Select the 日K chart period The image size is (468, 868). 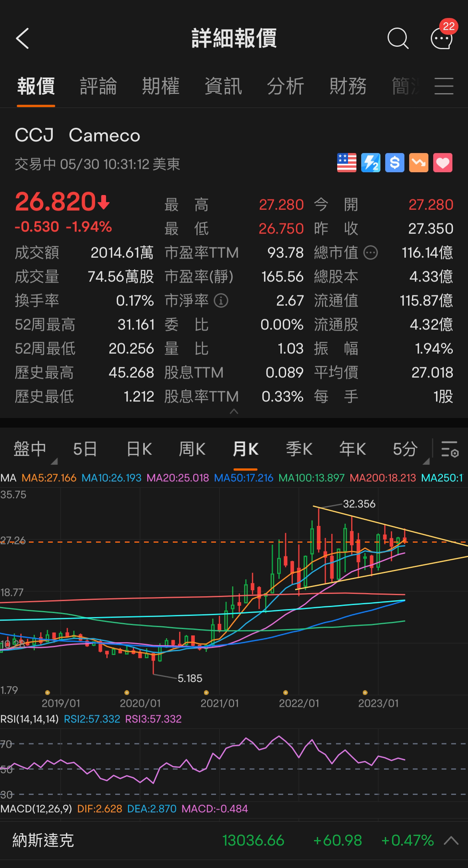[x=139, y=449]
